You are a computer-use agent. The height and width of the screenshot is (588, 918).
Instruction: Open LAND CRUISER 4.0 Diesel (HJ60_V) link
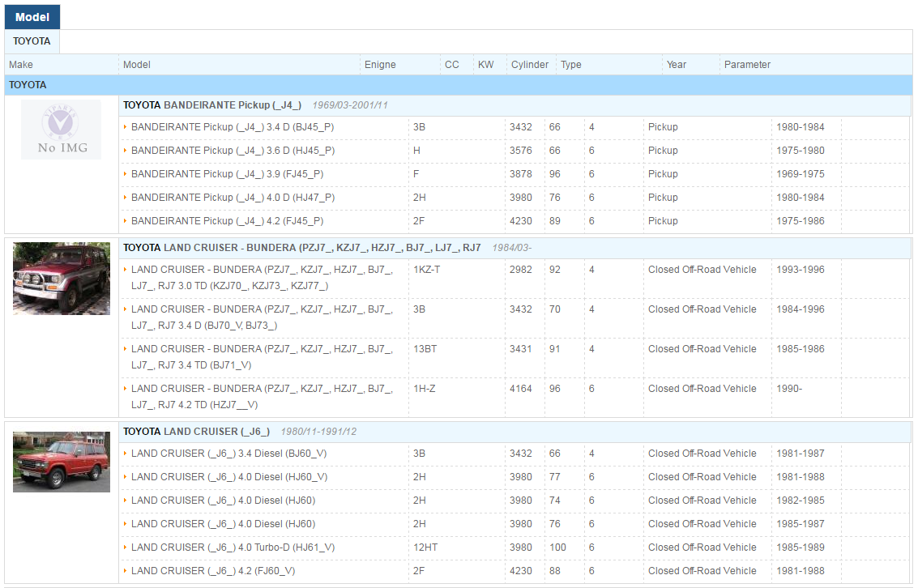click(x=229, y=477)
